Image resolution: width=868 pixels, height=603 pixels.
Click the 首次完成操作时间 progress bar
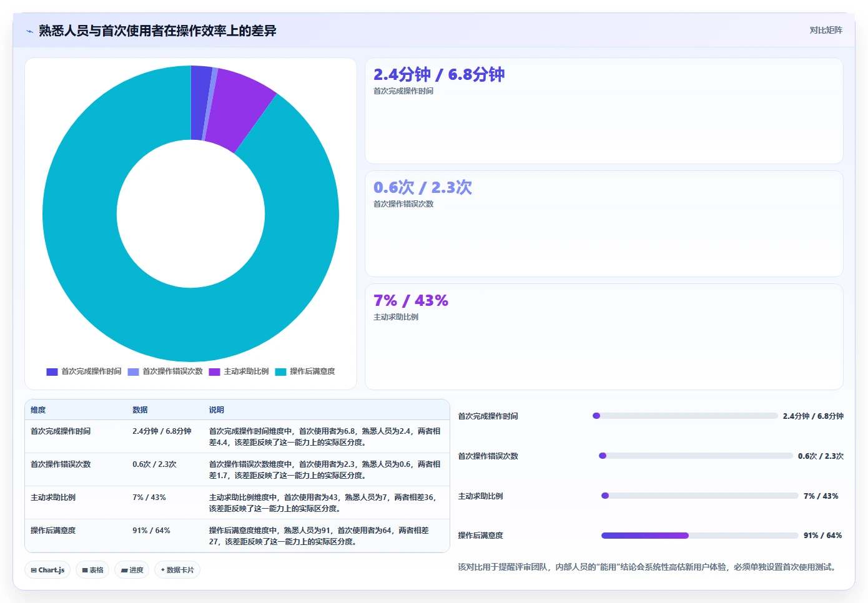point(685,416)
